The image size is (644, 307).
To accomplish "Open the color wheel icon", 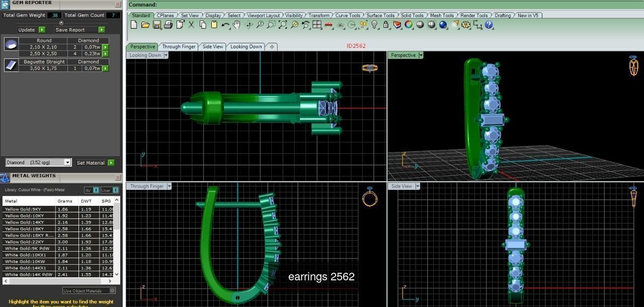I will (x=409, y=25).
